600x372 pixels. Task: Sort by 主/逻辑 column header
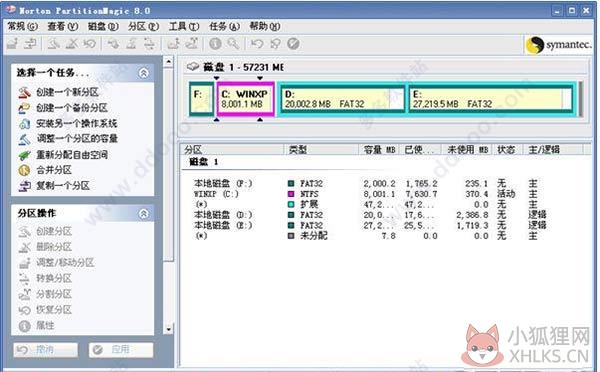553,150
